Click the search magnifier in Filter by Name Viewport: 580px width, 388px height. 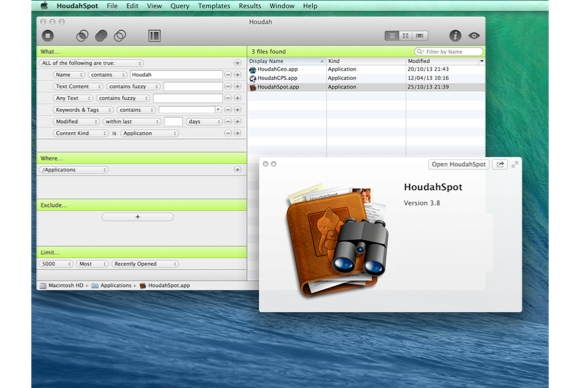419,52
